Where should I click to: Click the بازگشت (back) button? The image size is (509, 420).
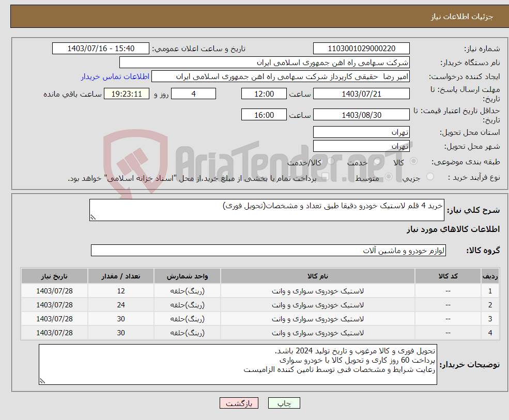tap(239, 403)
